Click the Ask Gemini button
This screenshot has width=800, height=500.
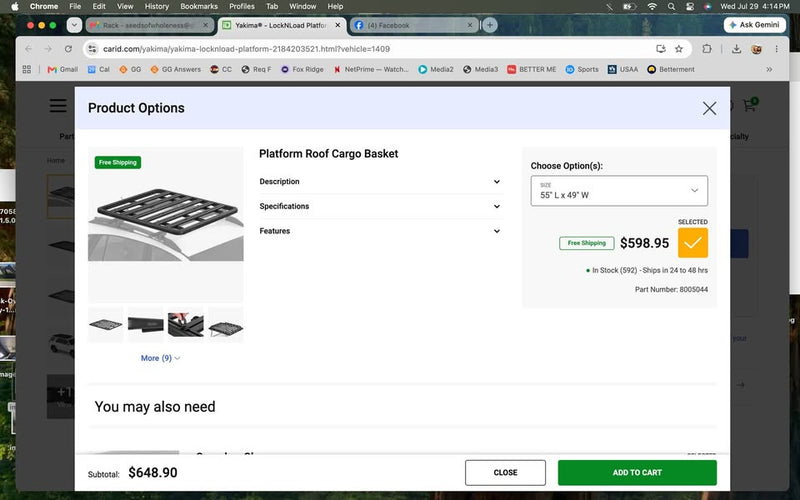coord(755,25)
